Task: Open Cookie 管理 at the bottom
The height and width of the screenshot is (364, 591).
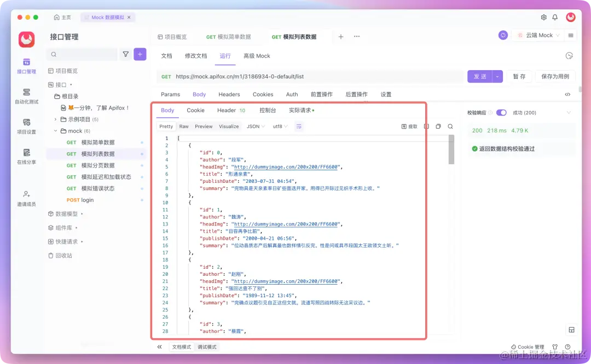Action: 528,346
